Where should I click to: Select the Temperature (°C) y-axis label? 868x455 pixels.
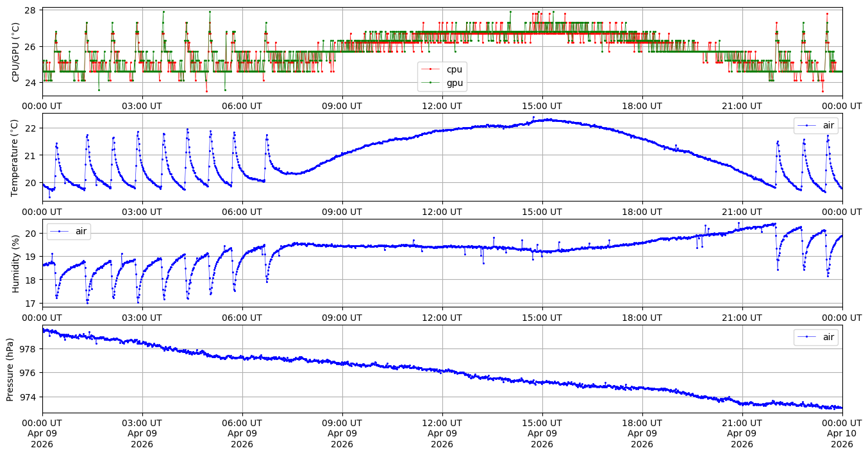(16, 158)
